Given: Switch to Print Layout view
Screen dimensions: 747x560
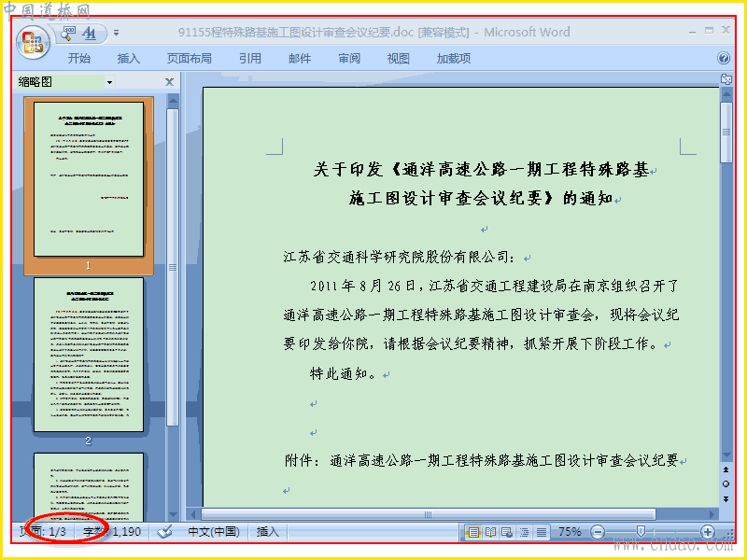Looking at the screenshot, I should pos(473,532).
